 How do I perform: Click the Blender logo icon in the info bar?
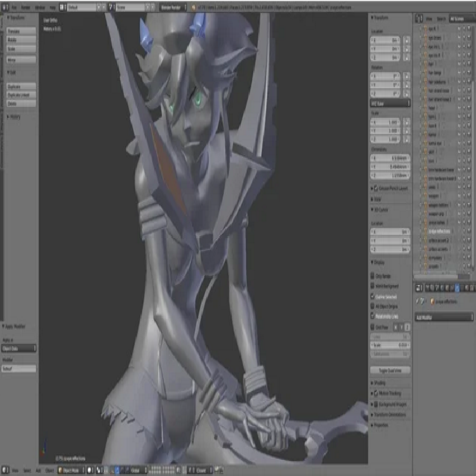pyautogui.click(x=193, y=7)
